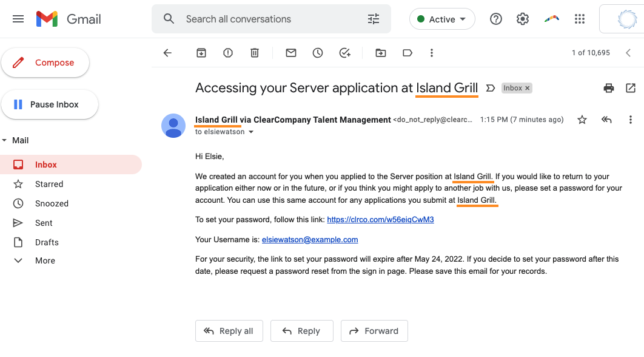Screen dimensions: 644x357
Task: Click the Reply button
Action: [x=301, y=331]
